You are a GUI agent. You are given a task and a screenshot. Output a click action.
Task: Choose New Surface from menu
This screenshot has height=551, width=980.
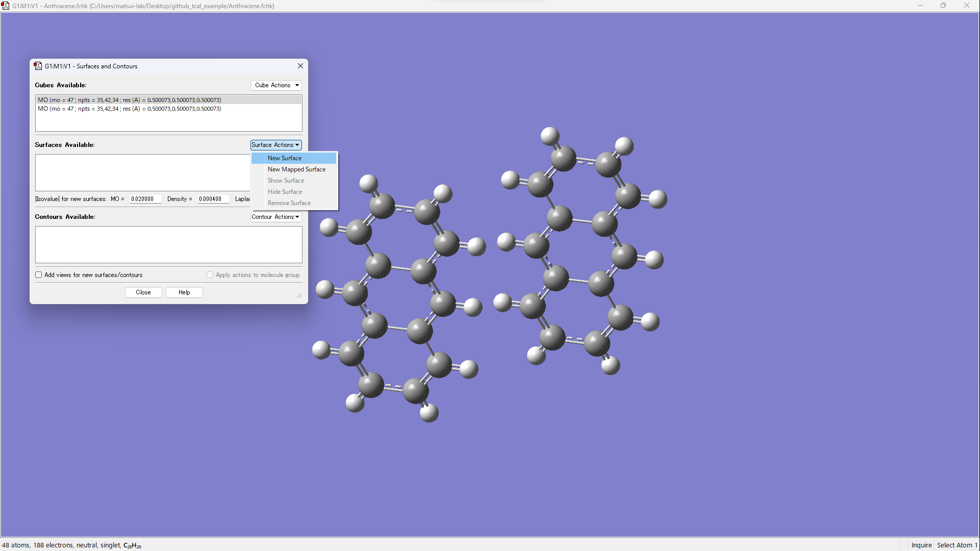point(285,158)
